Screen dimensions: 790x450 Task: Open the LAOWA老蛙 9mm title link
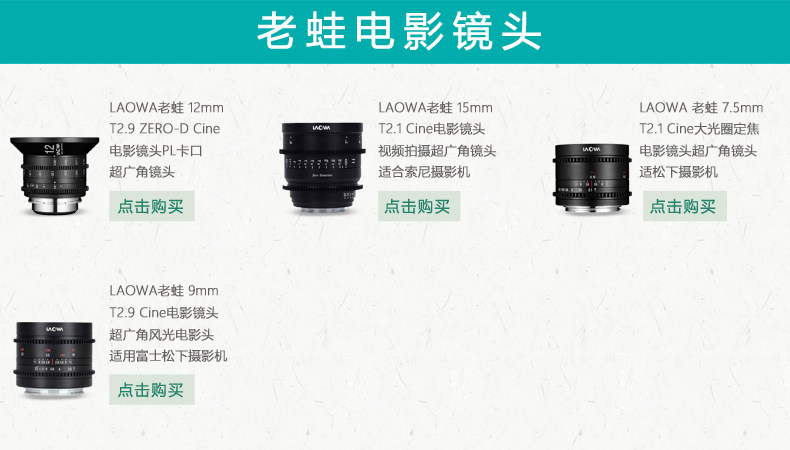164,291
